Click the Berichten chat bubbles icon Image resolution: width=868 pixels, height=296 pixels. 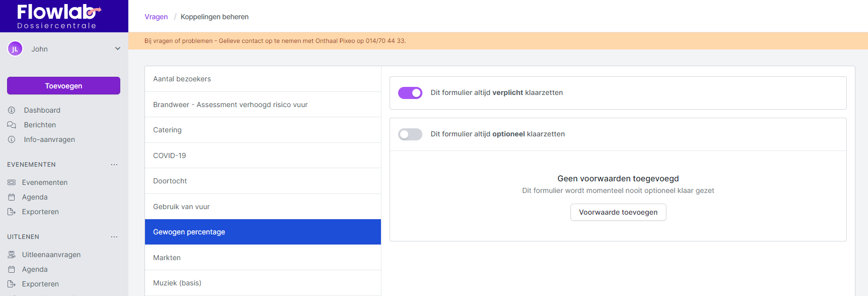12,125
